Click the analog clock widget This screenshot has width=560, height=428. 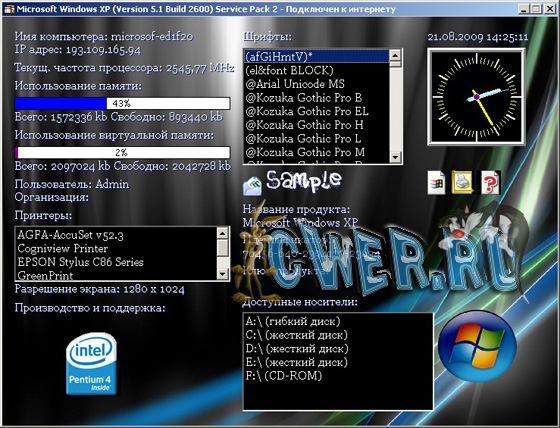[476, 97]
